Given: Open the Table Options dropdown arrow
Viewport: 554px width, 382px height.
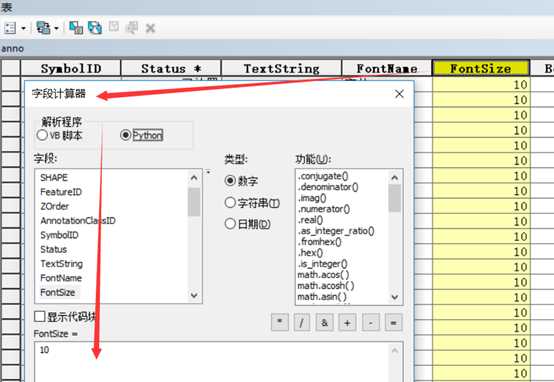Looking at the screenshot, I should click(x=23, y=28).
